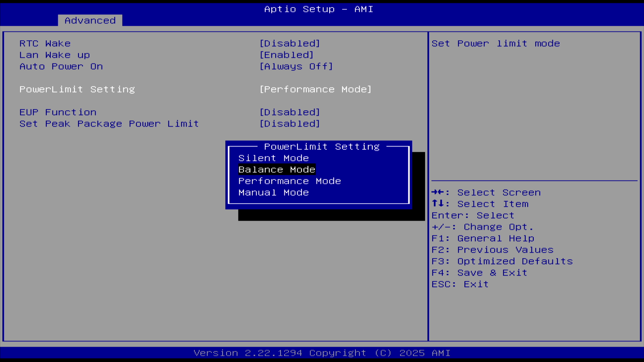644x362 pixels.
Task: Click up-down arrows Select Item icon
Action: click(437, 203)
